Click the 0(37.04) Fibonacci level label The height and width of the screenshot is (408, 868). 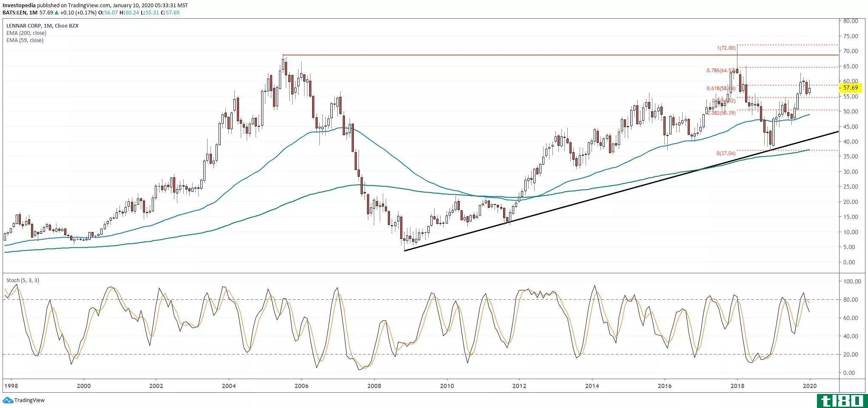click(x=726, y=153)
